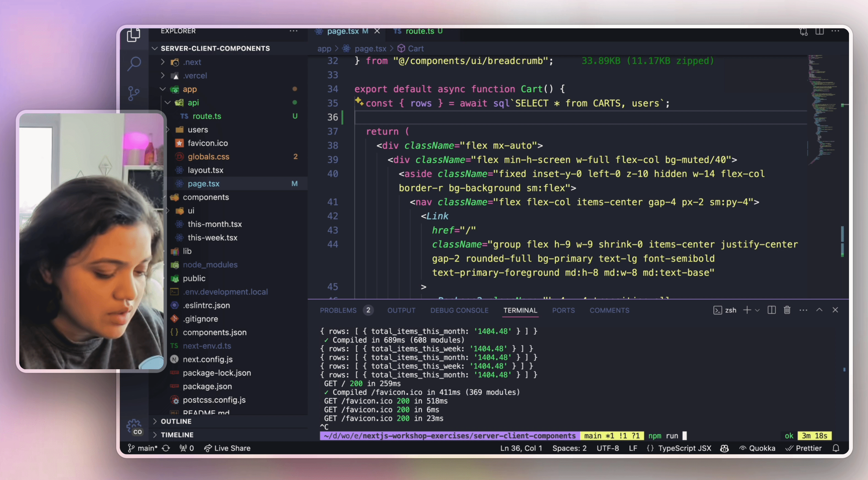Image resolution: width=868 pixels, height=480 pixels.
Task: Toggle the Quokka status bar item
Action: click(x=758, y=448)
